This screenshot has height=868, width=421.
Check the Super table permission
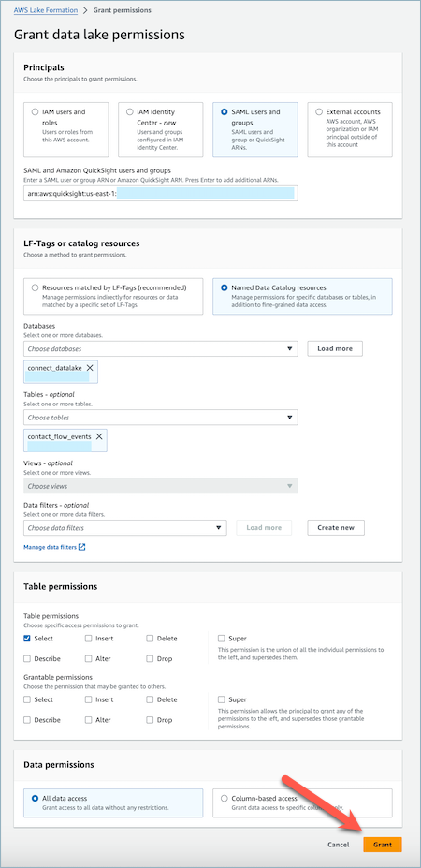coord(222,639)
